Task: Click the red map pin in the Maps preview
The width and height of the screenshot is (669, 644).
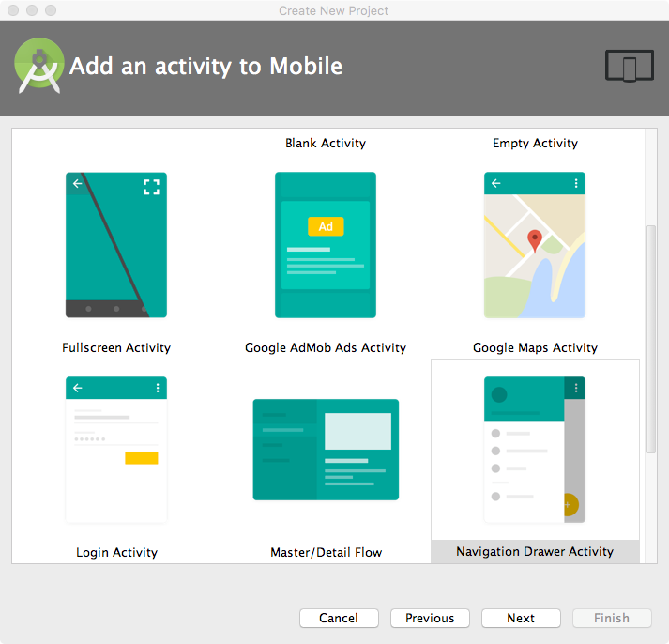Action: pyautogui.click(x=535, y=240)
